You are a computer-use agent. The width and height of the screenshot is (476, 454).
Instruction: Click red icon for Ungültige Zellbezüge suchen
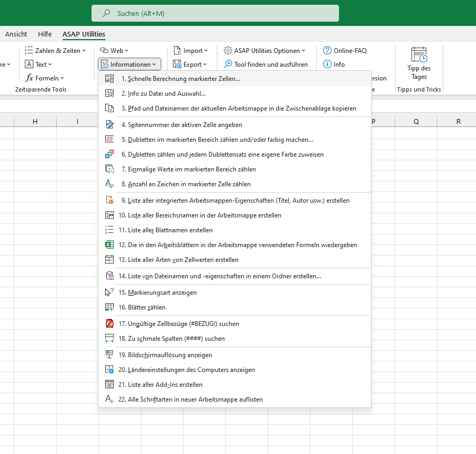coord(109,324)
